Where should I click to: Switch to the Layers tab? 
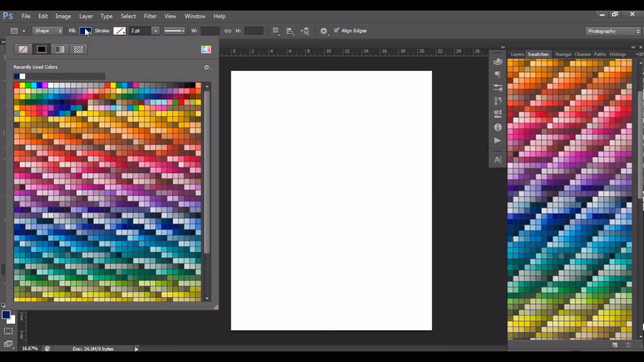coord(517,54)
